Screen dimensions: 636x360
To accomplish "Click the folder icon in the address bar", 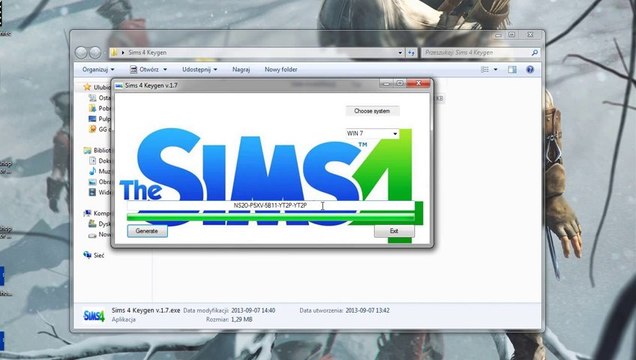I will click(x=115, y=52).
